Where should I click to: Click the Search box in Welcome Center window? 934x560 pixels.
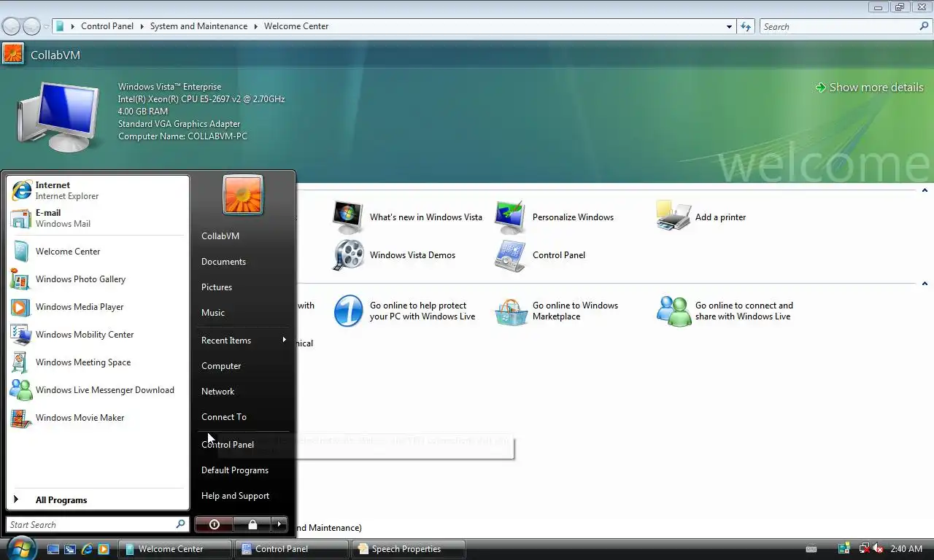click(845, 27)
